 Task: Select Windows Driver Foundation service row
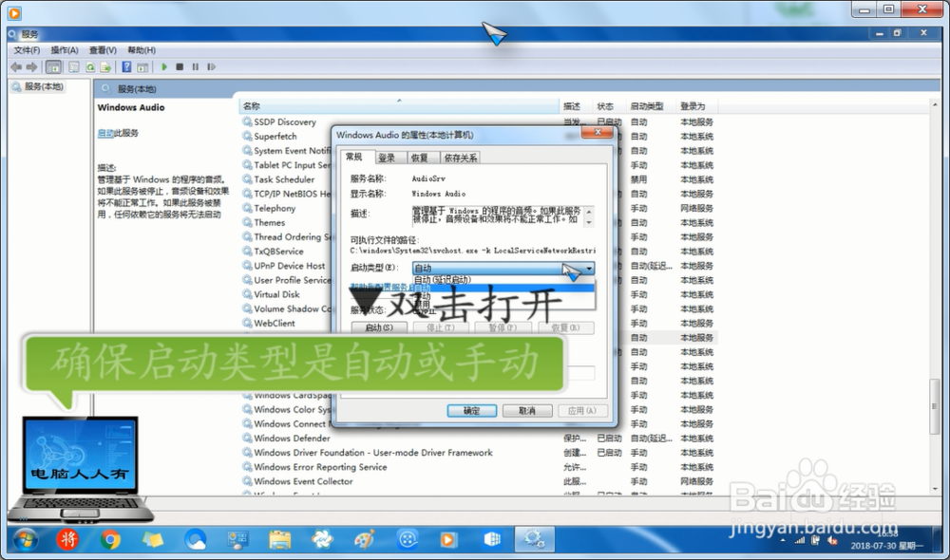[x=373, y=453]
